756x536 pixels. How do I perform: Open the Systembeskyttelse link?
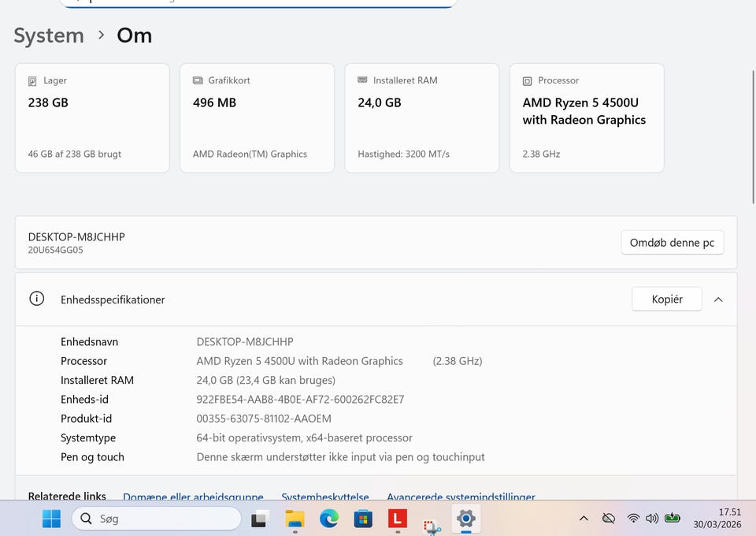coord(325,497)
